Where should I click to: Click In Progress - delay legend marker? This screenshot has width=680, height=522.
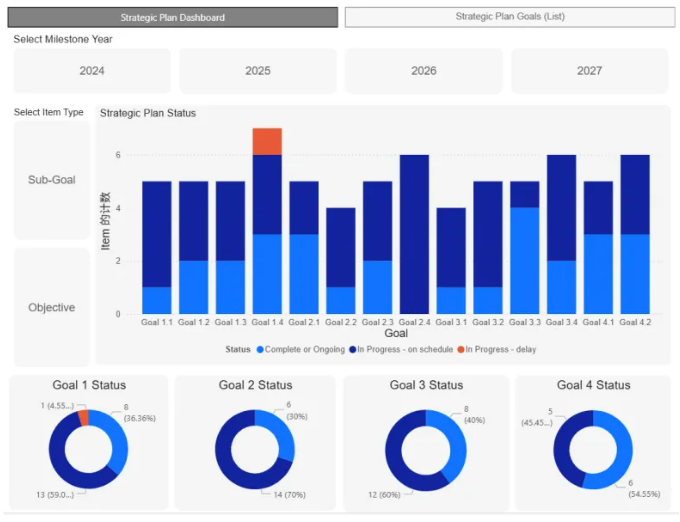pyautogui.click(x=460, y=349)
